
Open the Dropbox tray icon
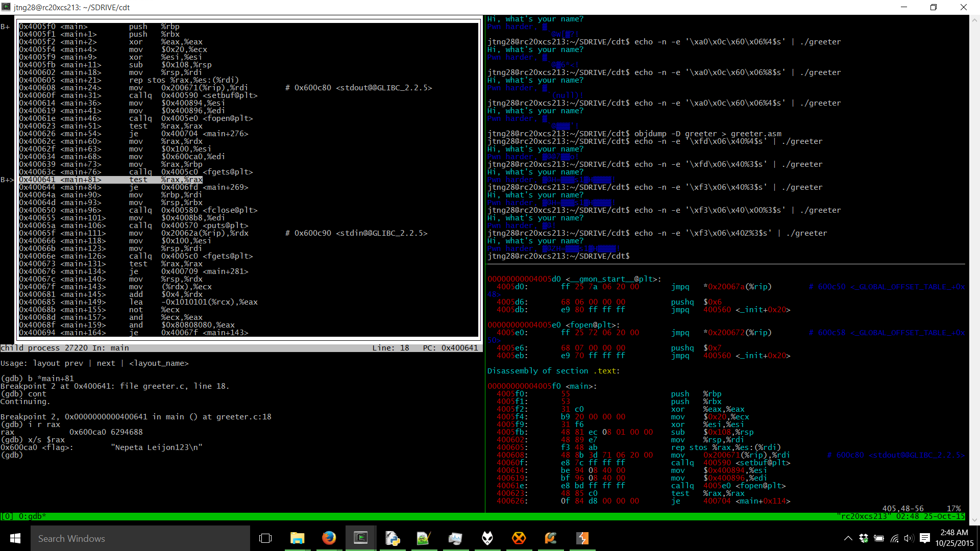point(864,538)
